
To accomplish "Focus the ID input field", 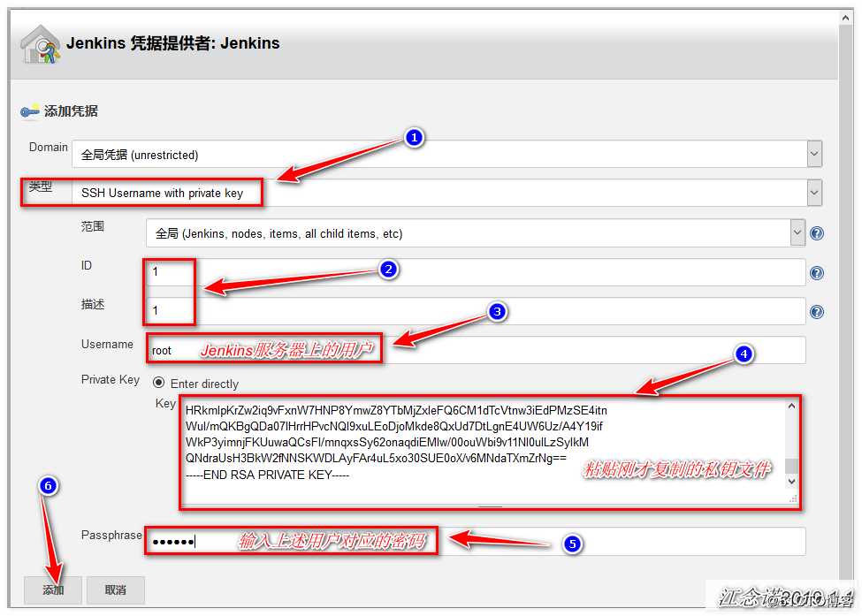I will pyautogui.click(x=476, y=272).
